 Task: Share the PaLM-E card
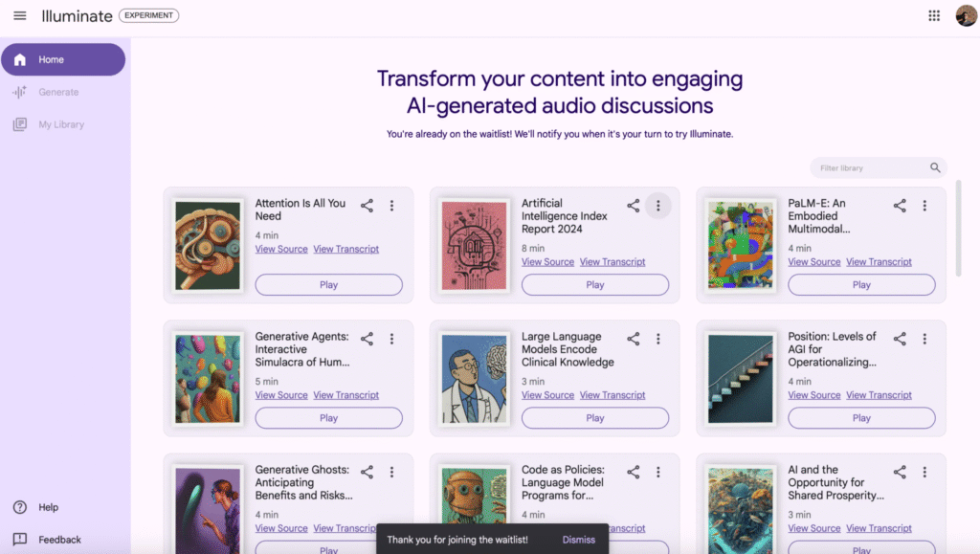900,206
